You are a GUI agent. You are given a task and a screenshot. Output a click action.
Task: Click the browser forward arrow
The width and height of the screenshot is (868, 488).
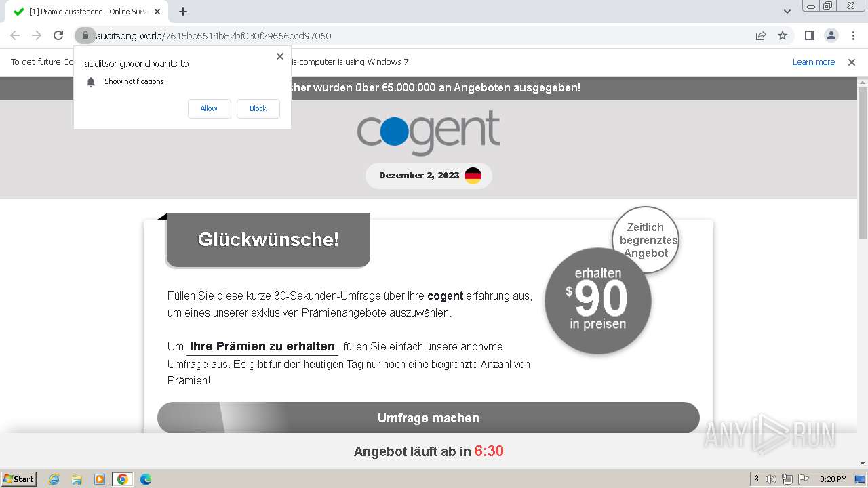pos(37,35)
